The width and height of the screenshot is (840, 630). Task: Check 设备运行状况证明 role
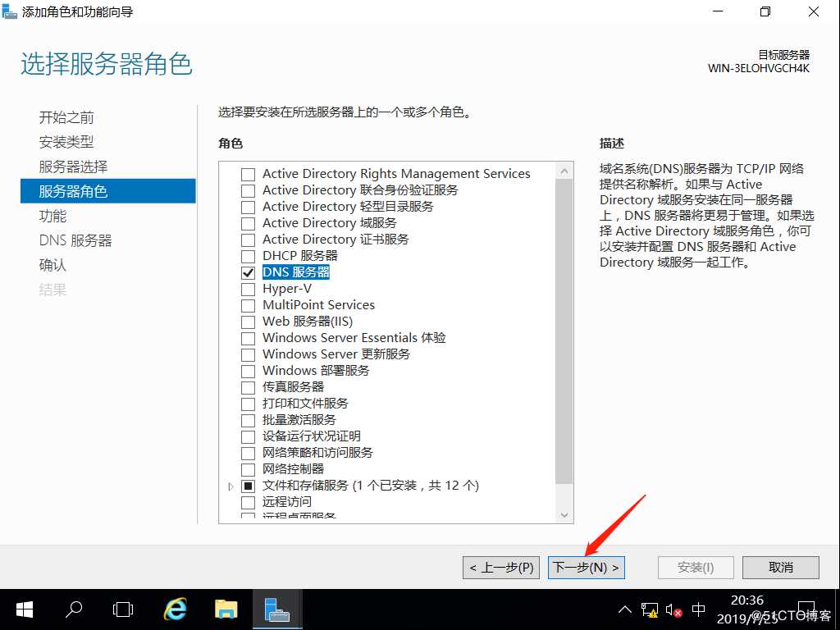coord(248,436)
